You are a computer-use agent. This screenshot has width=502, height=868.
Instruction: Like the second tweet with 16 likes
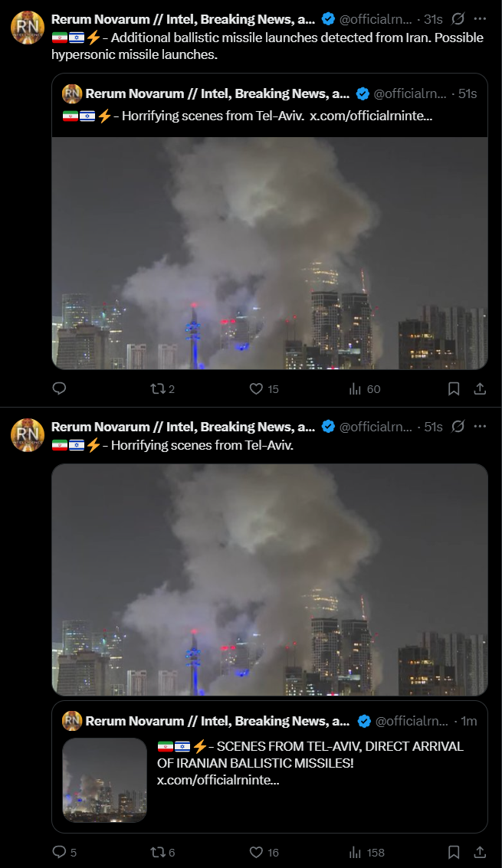[264, 853]
